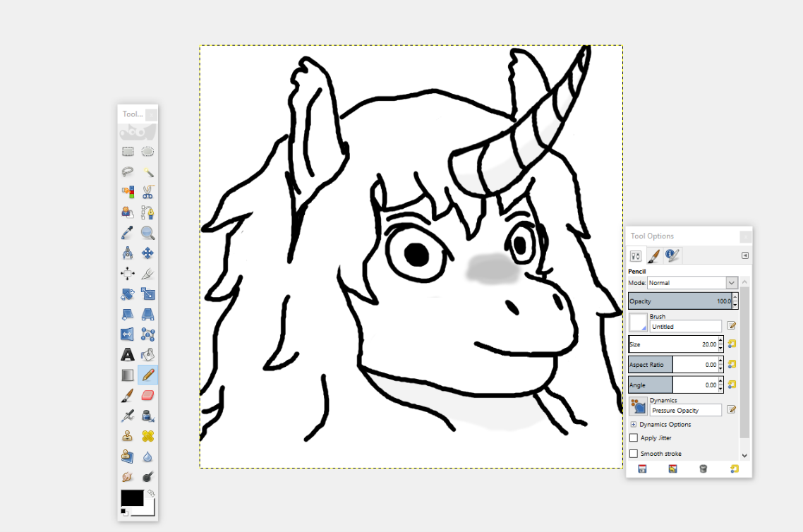Open the dynamics selector icon

tap(638, 406)
